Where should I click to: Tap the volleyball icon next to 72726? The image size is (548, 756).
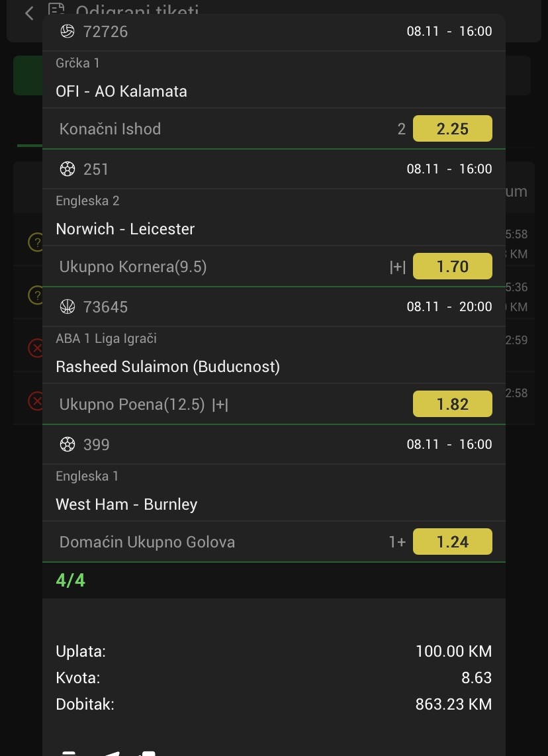[67, 31]
